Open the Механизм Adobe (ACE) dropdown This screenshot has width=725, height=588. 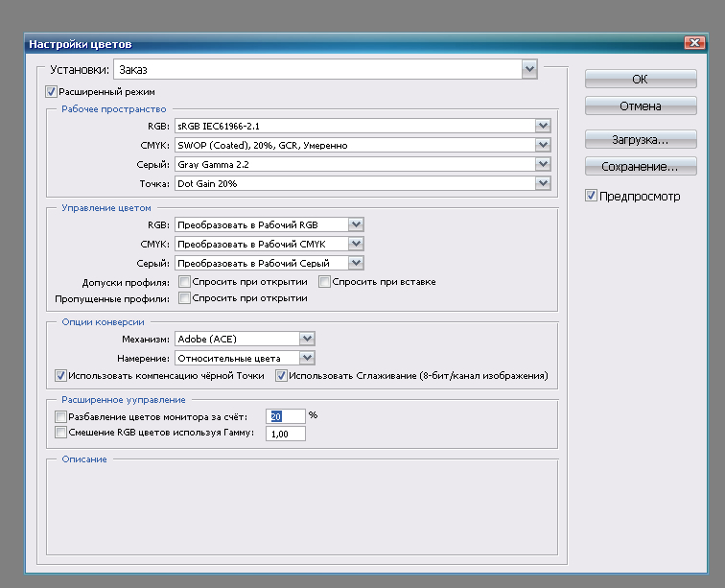point(306,339)
